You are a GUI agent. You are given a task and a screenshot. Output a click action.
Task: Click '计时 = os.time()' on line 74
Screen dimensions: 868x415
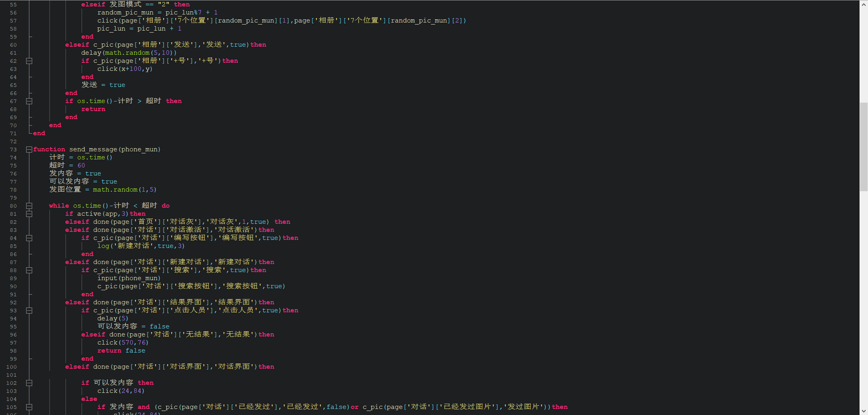tap(81, 157)
